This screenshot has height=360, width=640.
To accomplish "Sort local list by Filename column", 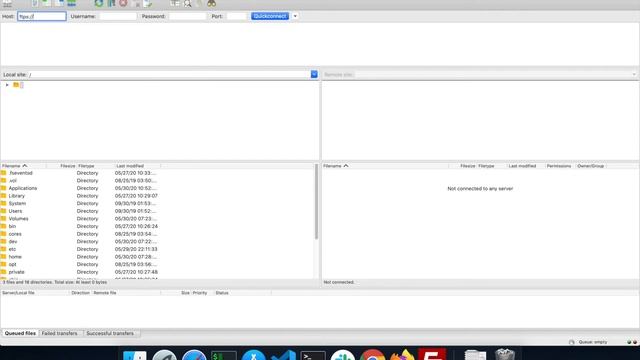I will coord(23,166).
